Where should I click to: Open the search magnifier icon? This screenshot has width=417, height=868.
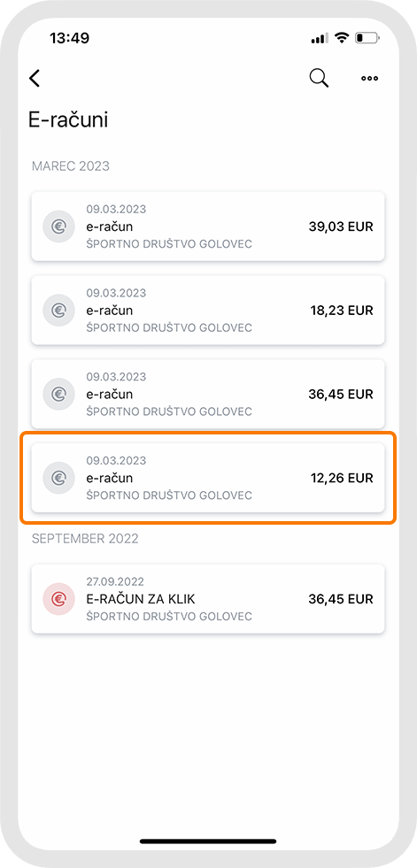click(x=319, y=78)
